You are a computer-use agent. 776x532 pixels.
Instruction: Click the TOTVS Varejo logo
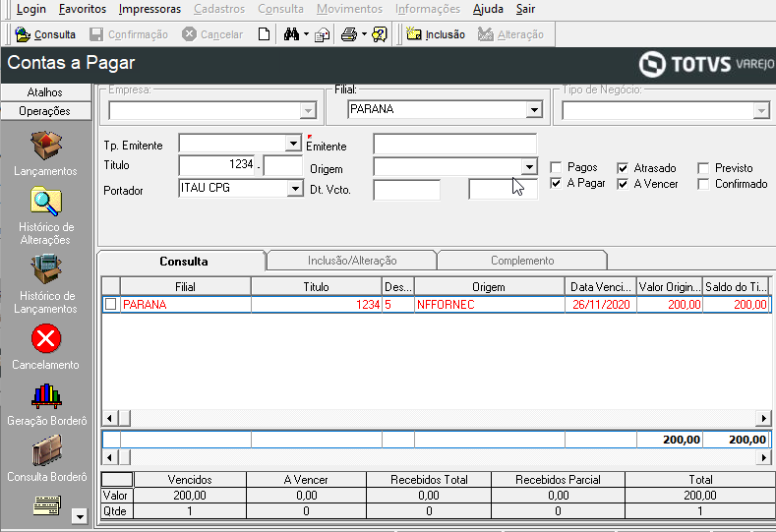pyautogui.click(x=706, y=64)
